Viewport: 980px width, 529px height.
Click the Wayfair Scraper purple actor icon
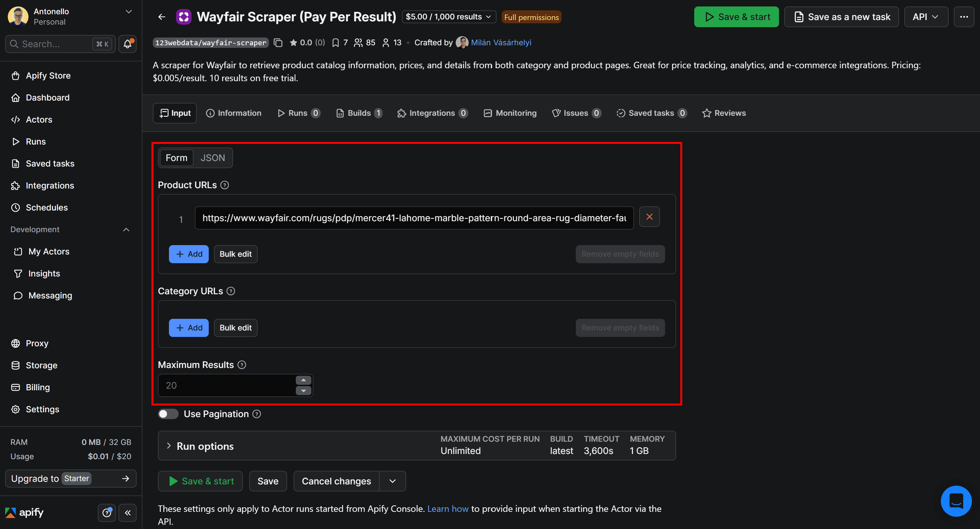184,17
